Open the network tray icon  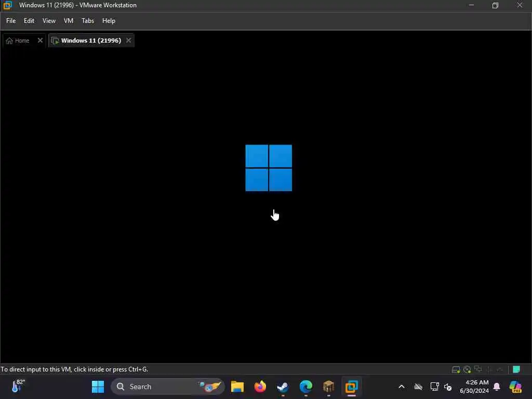coord(434,387)
